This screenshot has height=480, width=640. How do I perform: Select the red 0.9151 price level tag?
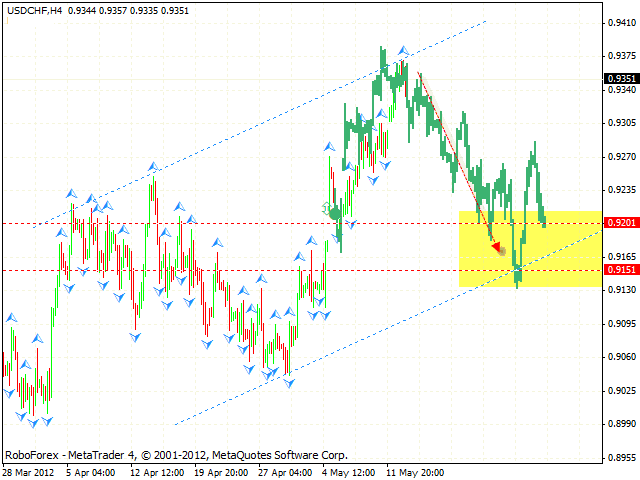621,270
